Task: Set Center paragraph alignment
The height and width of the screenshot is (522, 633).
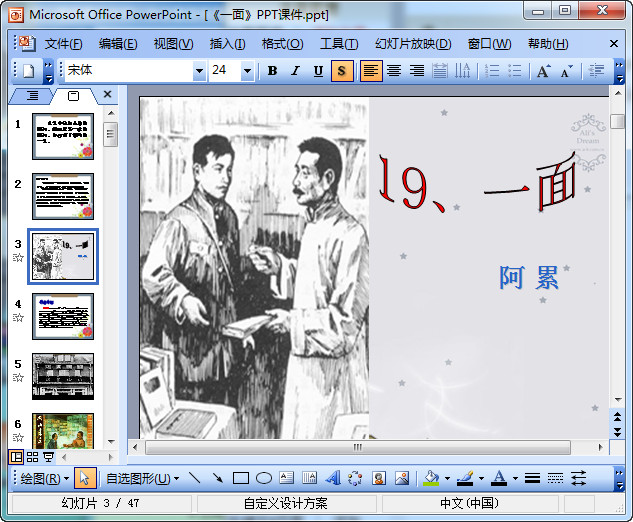Action: pyautogui.click(x=394, y=71)
